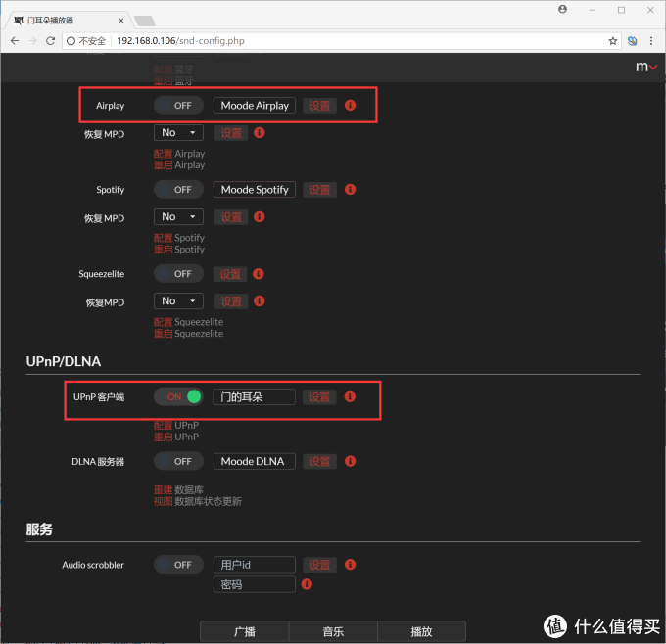666x644 pixels.
Task: Close the 门耳朵播放器 tab
Action: click(x=121, y=21)
